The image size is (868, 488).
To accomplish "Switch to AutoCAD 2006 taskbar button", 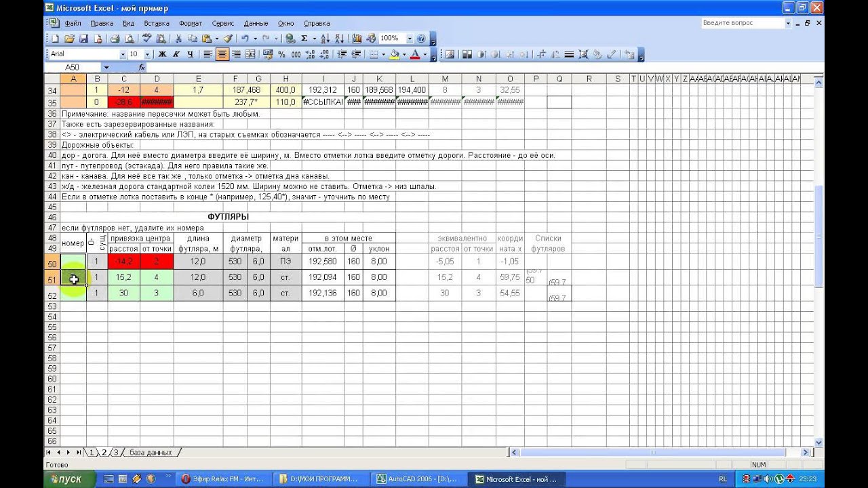I will tap(419, 479).
